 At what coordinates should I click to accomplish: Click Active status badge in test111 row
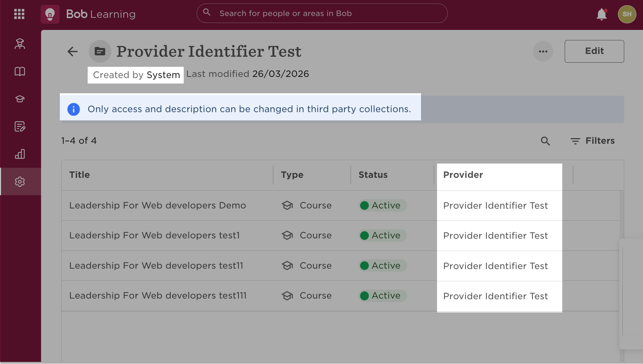pos(382,296)
